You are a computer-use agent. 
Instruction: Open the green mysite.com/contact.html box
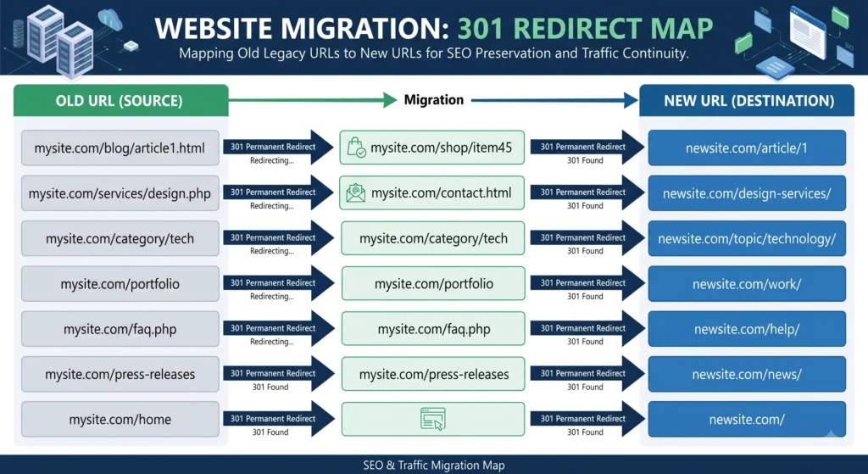[432, 193]
